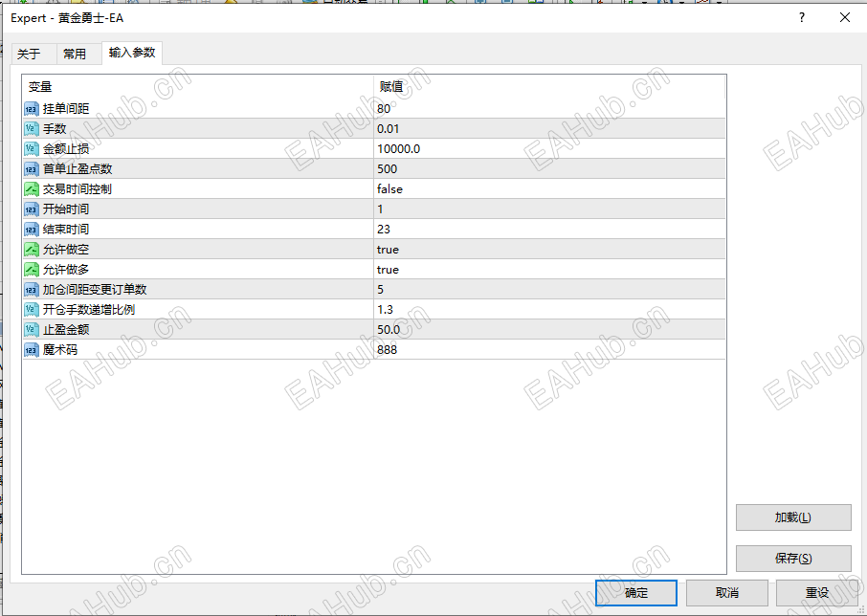Close the Expert 黄金勇士-EA dialog
Screen dimensions: 867x616
pyautogui.click(x=845, y=17)
